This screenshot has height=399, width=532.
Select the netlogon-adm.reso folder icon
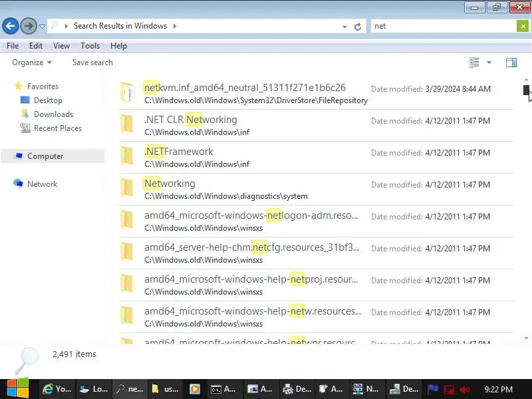pyautogui.click(x=127, y=220)
